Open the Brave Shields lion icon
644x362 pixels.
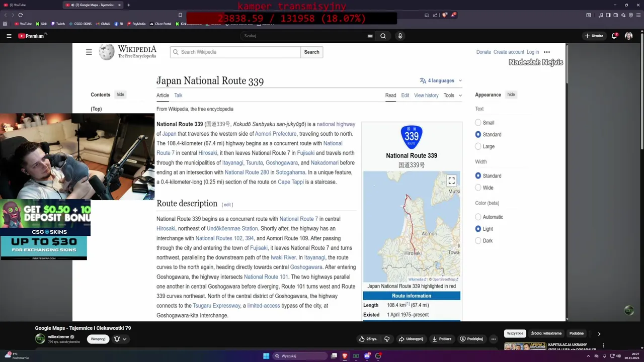click(x=444, y=15)
